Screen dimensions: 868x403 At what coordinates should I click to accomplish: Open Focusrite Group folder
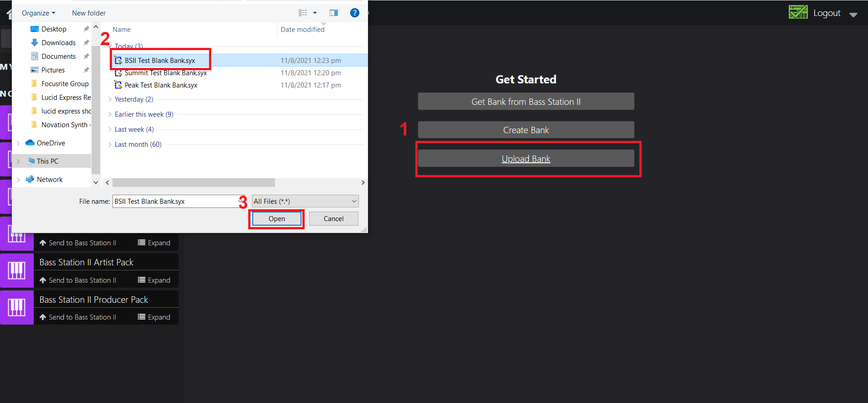[65, 83]
